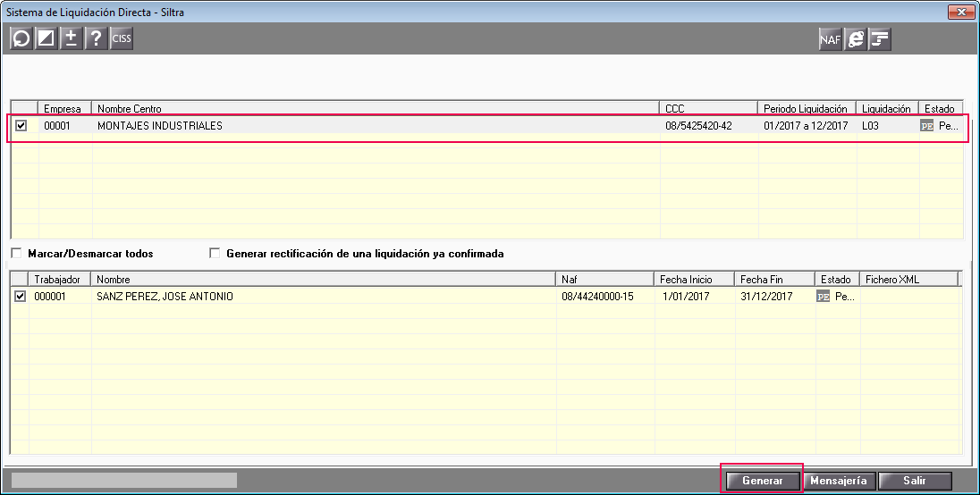Click the Nombre header in workers table

323,279
